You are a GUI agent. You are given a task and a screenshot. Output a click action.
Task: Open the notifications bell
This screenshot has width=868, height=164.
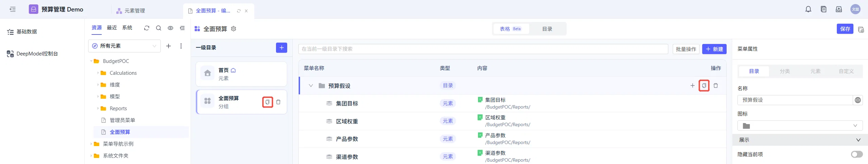tap(808, 9)
